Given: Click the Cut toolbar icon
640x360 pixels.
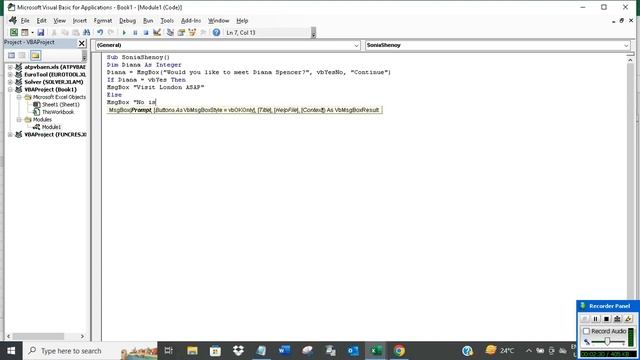Looking at the screenshot, I should (54, 32).
